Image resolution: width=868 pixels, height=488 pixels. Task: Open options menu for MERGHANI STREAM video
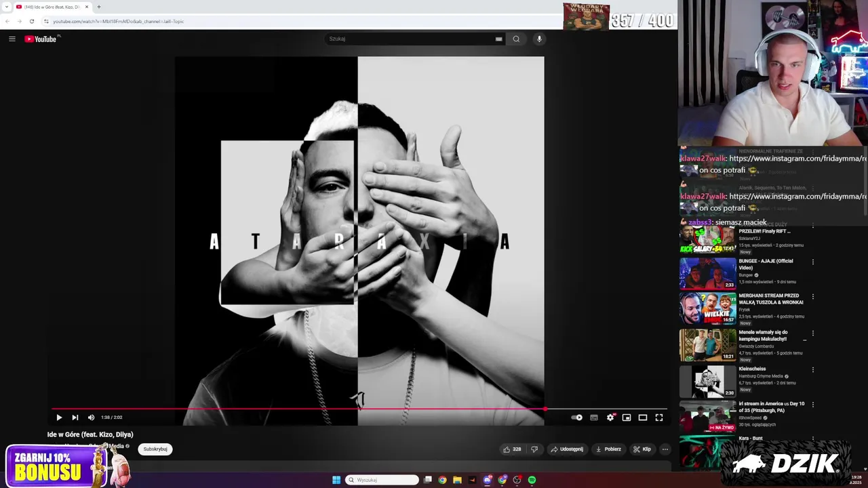click(812, 297)
